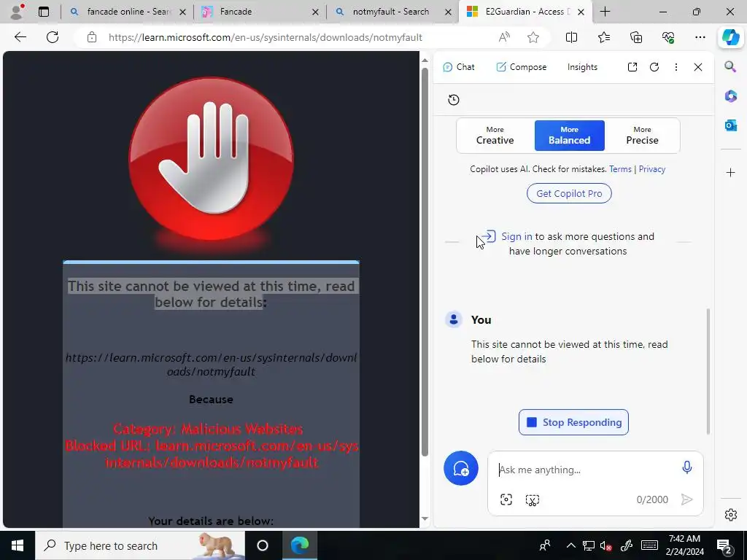Viewport: 747px width, 560px height.
Task: Click the Sign in link
Action: (516, 237)
